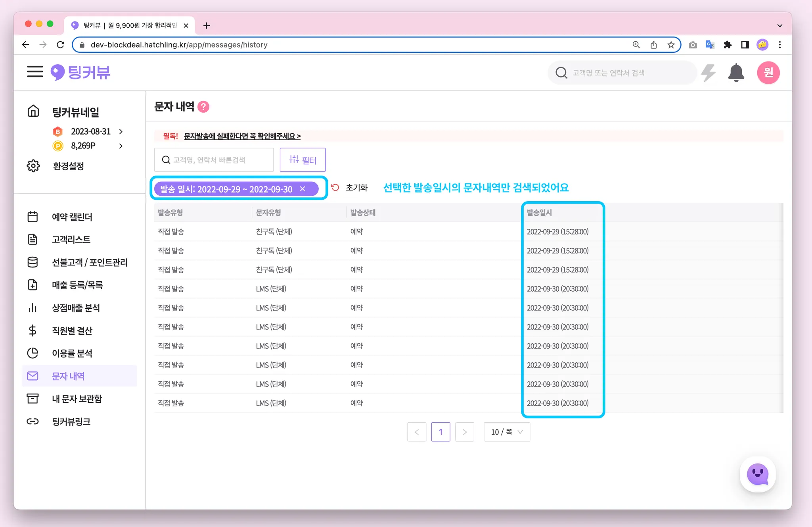This screenshot has width=812, height=527.
Task: Remove the 발송 일시 date filter tag
Action: [303, 189]
